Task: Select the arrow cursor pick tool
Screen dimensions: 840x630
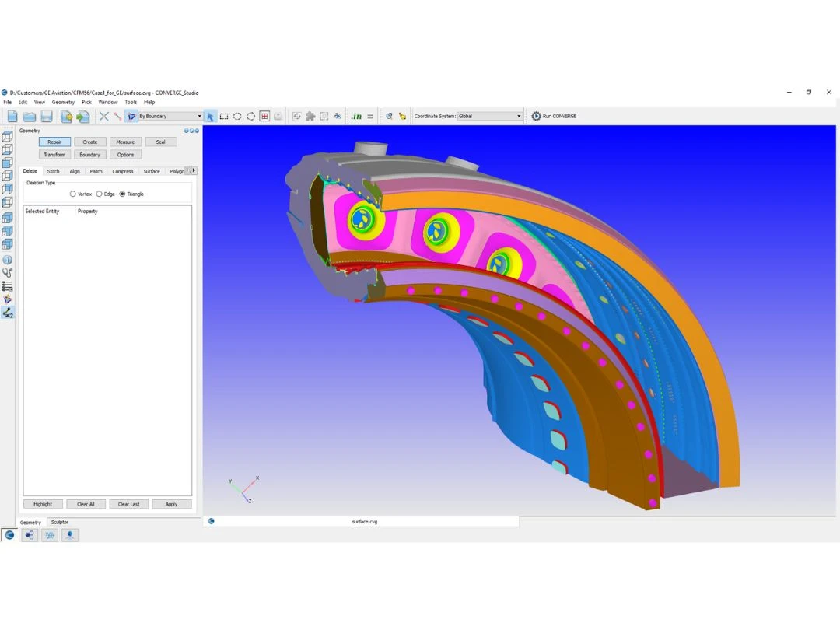Action: click(x=210, y=117)
